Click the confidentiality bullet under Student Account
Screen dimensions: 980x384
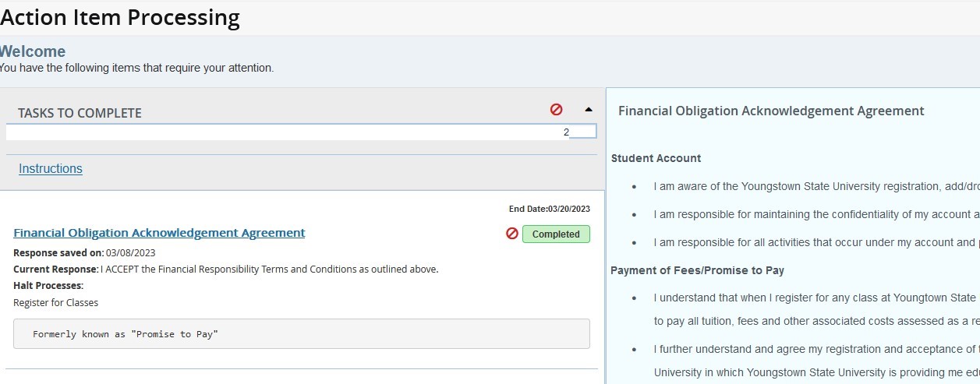tap(815, 214)
